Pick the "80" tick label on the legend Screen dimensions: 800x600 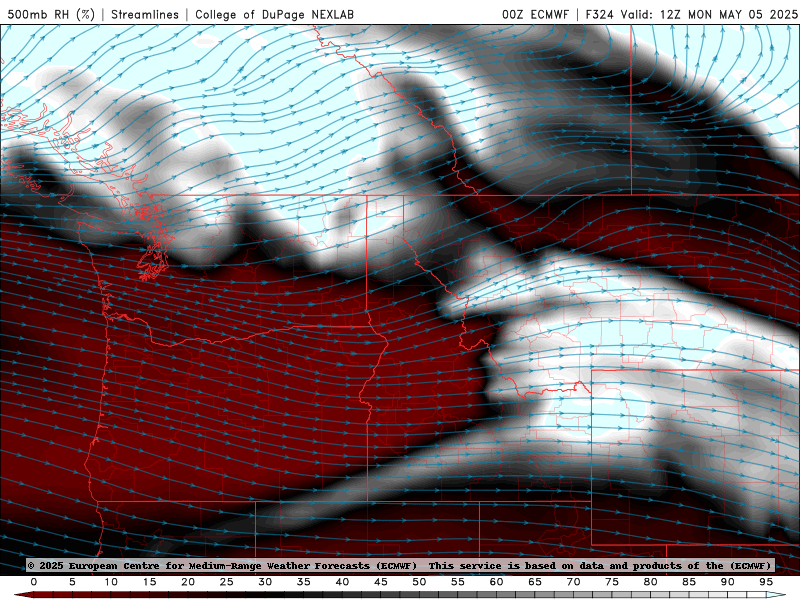click(x=650, y=582)
